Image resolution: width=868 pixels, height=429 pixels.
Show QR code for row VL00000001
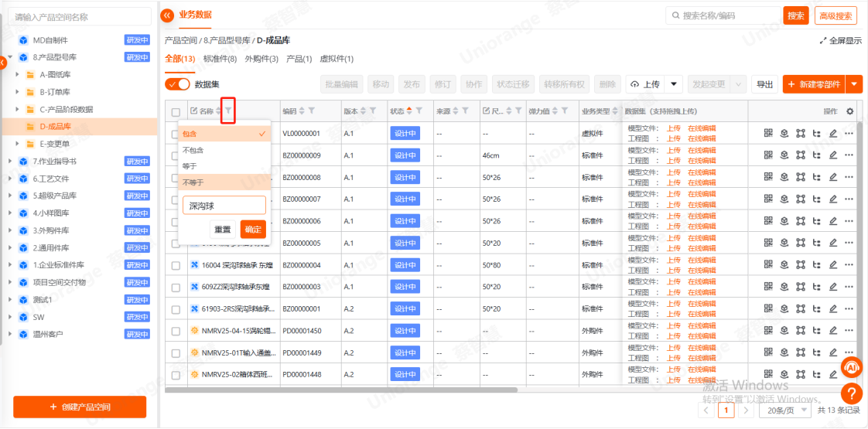767,133
